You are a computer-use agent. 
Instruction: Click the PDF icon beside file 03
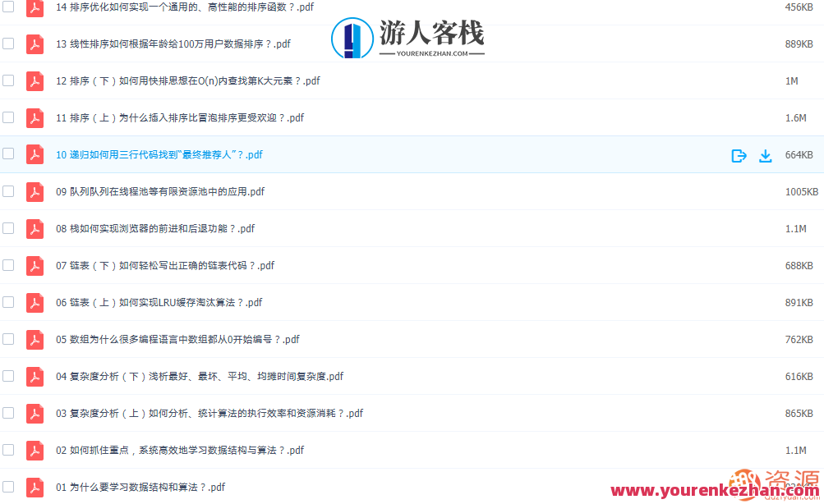pyautogui.click(x=34, y=413)
